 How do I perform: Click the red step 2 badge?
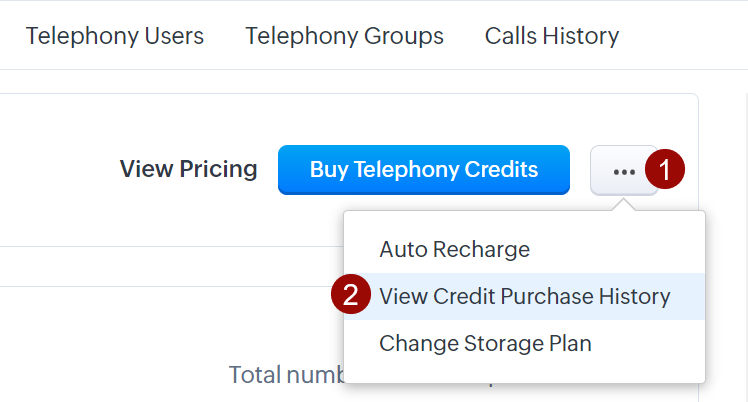tap(351, 296)
